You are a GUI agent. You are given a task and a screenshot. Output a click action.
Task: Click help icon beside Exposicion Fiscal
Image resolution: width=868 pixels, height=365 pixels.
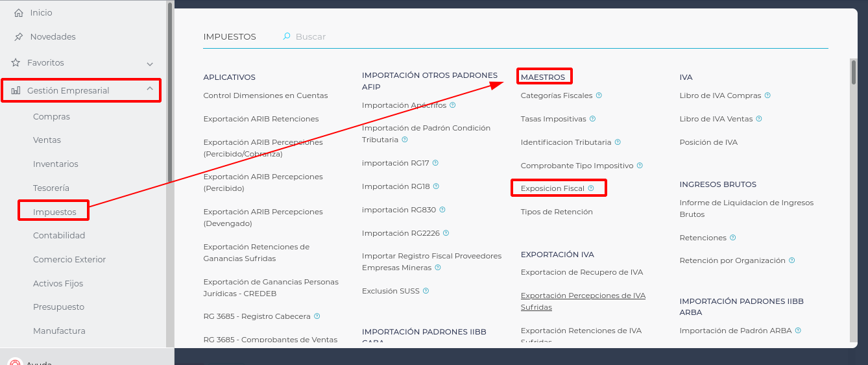tap(591, 188)
